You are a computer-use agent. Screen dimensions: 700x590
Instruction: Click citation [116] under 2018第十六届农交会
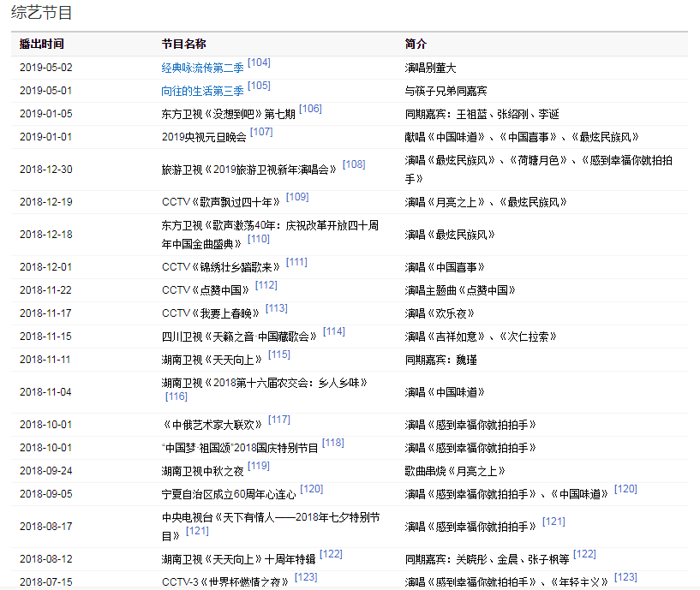(x=176, y=397)
